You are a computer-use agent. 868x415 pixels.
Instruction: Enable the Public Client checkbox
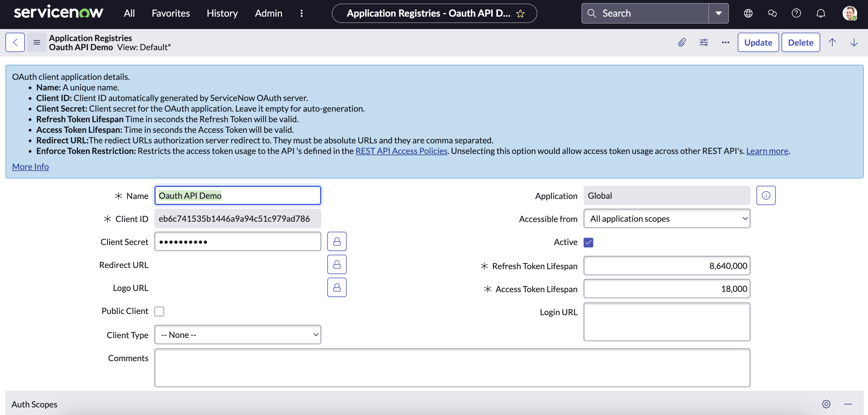159,311
